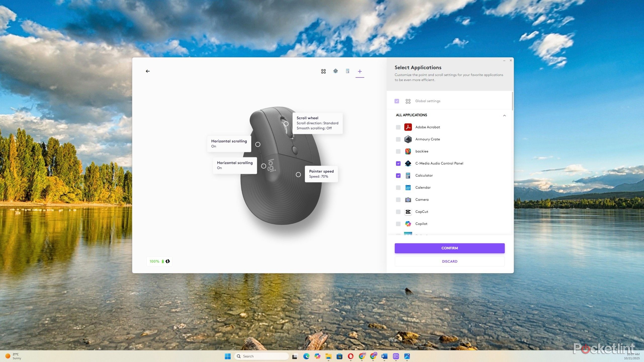Tick the Camera checkbox

click(x=398, y=200)
